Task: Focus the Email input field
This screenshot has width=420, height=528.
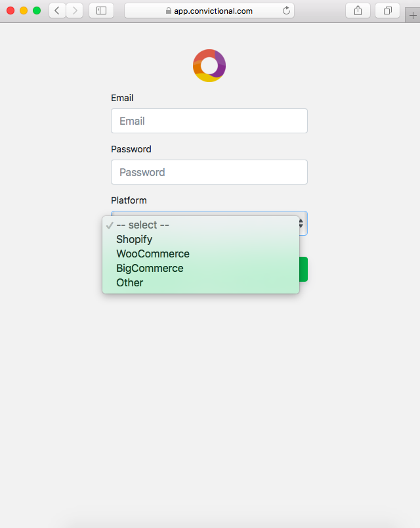Action: (209, 121)
